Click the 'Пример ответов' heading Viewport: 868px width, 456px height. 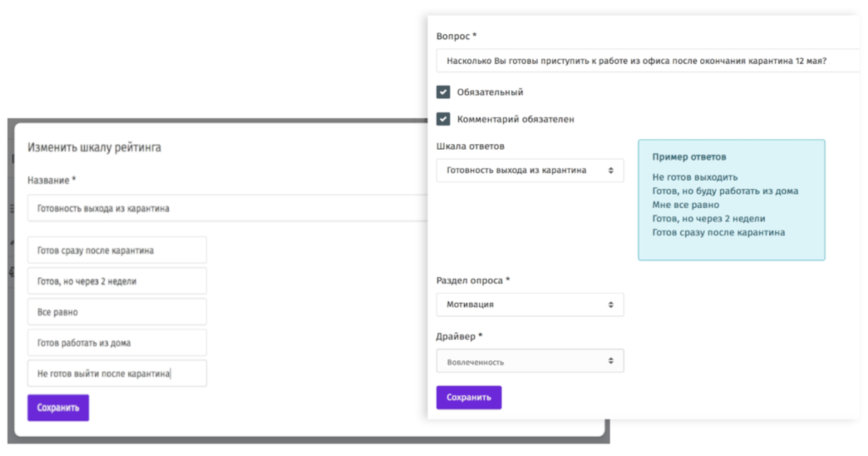pyautogui.click(x=689, y=157)
